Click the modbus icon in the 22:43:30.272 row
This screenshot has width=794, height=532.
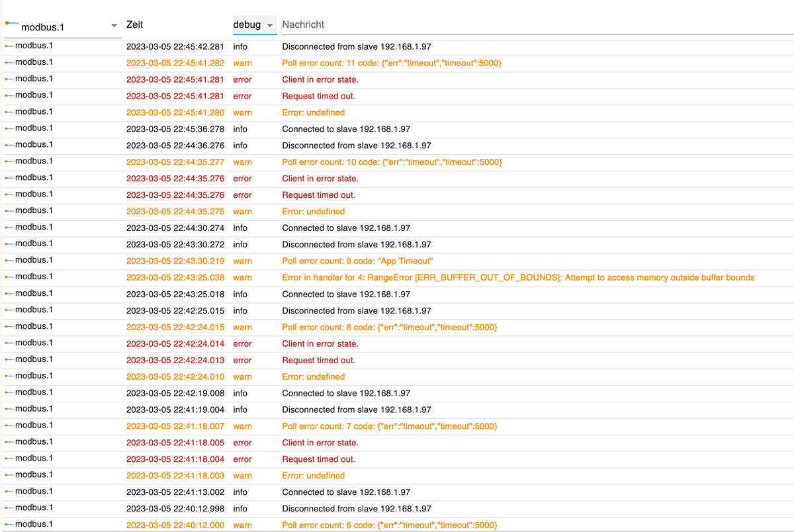pyautogui.click(x=9, y=244)
